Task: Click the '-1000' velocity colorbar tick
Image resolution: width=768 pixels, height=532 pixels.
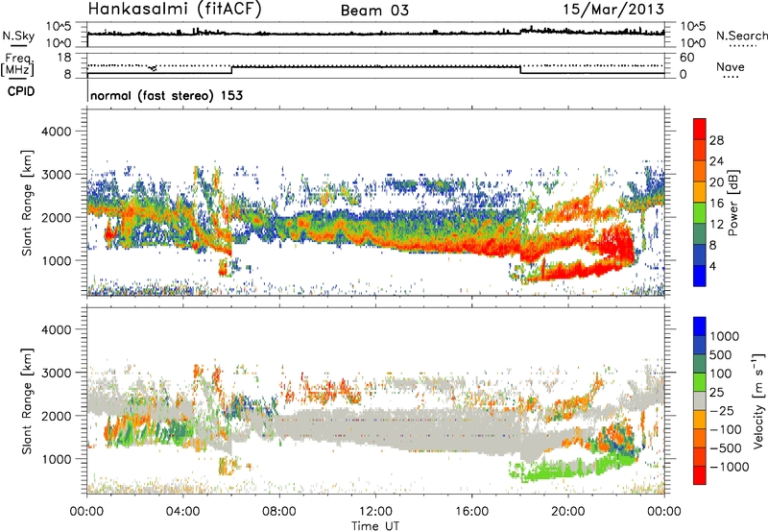Action: coord(729,467)
